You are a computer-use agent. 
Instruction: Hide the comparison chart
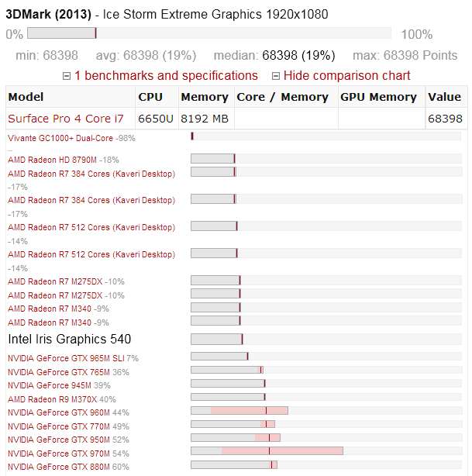click(x=347, y=76)
